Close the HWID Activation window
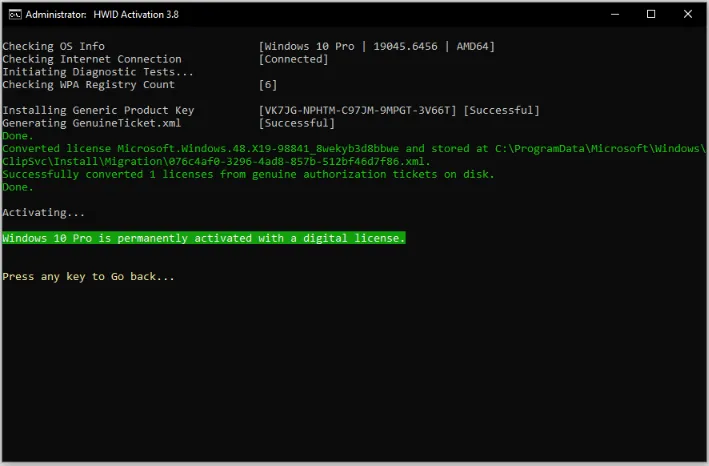The width and height of the screenshot is (709, 466). [x=688, y=14]
